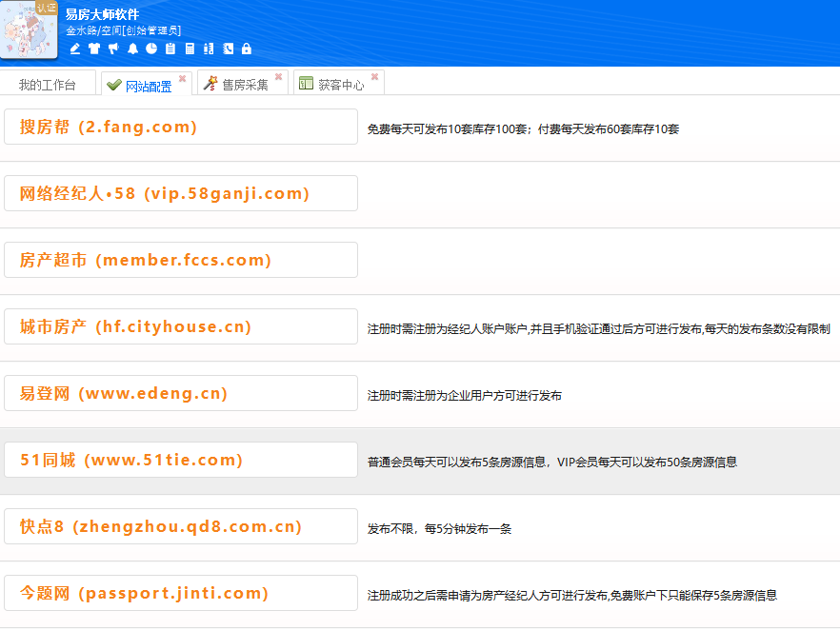Click the pie chart statistics icon
The height and width of the screenshot is (630, 840).
151,49
